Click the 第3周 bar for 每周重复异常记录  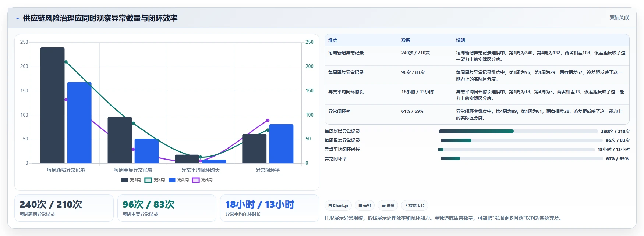146,151
